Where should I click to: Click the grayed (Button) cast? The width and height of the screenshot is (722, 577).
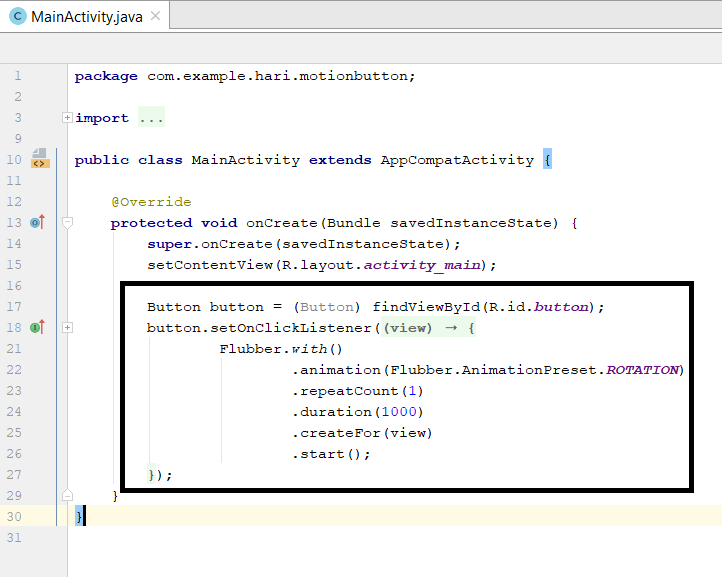pyautogui.click(x=326, y=307)
